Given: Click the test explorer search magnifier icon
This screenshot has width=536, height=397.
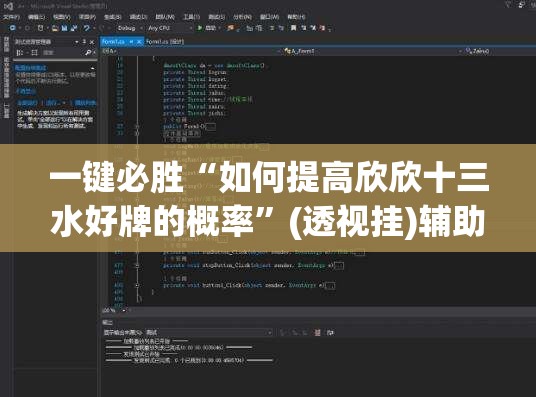Looking at the screenshot, I should coord(88,52).
